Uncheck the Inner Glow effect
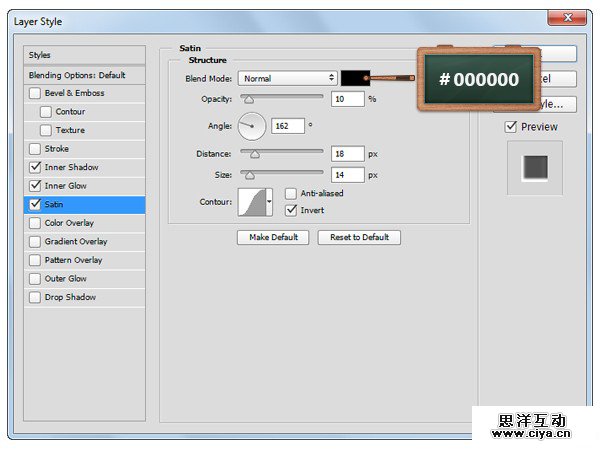 (x=35, y=186)
